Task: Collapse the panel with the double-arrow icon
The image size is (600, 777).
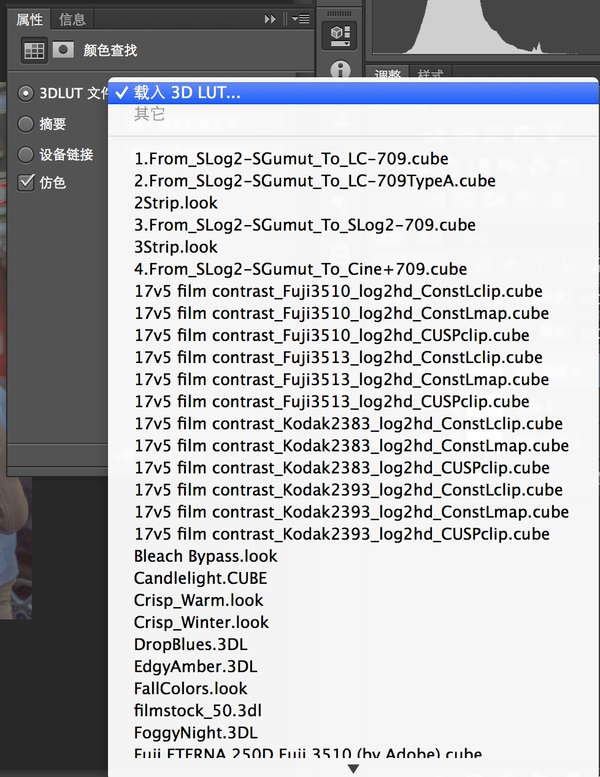Action: [270, 19]
